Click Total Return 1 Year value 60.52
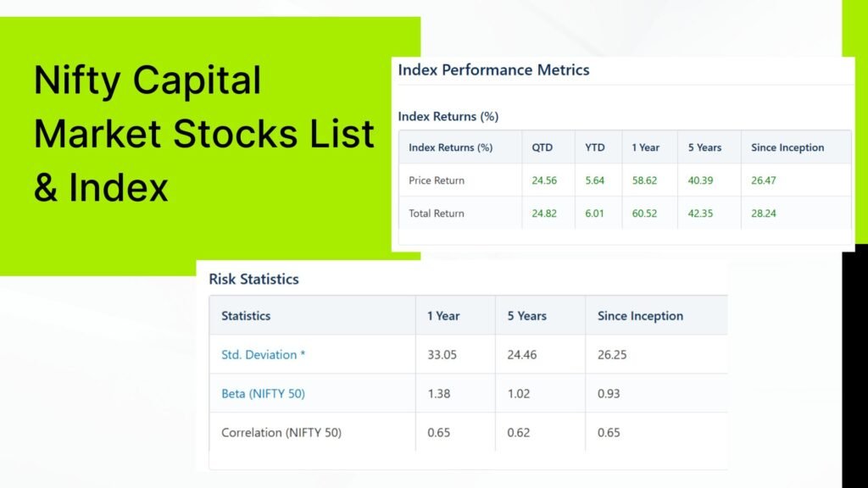Image resolution: width=868 pixels, height=488 pixels. pos(644,213)
